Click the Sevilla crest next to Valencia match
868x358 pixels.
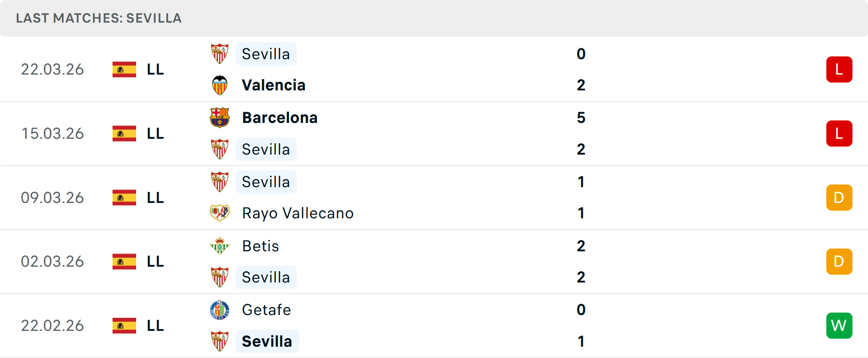coord(220,54)
